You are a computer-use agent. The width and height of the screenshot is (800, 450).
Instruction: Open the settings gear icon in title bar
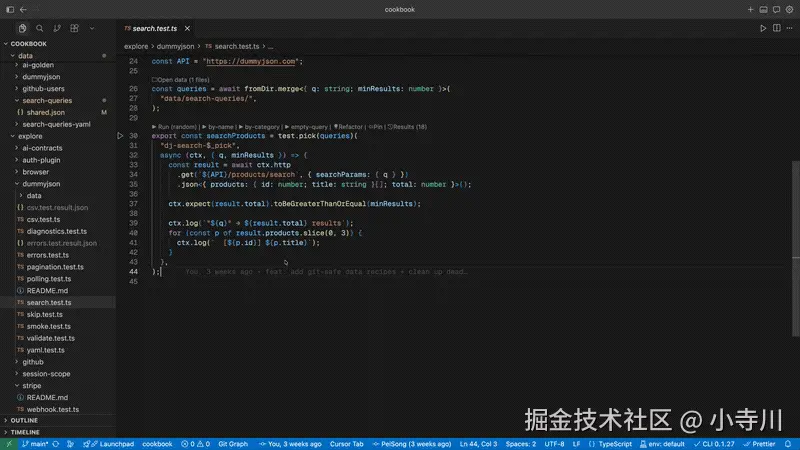(x=789, y=9)
